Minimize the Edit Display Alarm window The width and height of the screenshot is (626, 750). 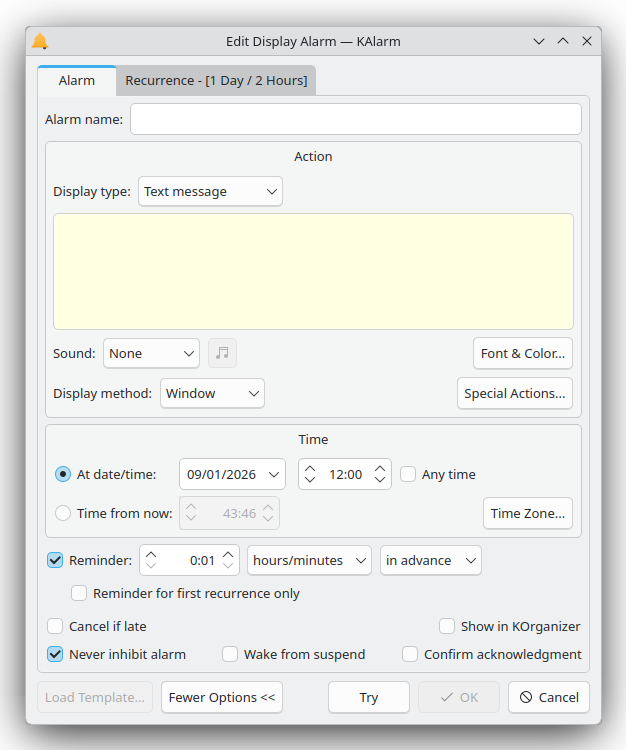(539, 41)
